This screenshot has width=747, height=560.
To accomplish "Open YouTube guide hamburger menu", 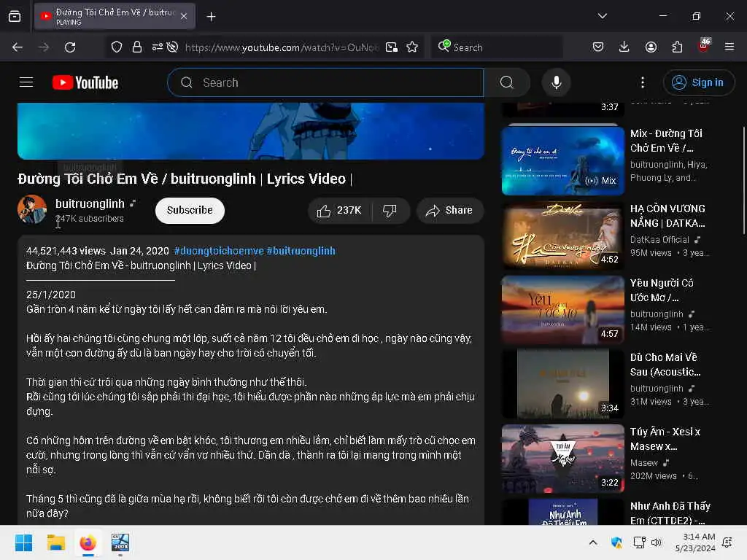I will 26,82.
